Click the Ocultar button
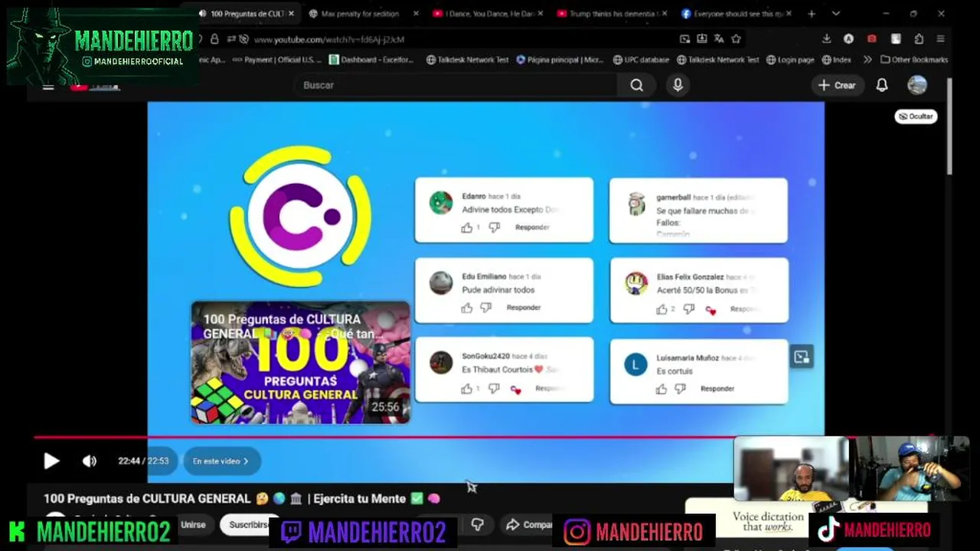This screenshot has height=551, width=980. 916,116
